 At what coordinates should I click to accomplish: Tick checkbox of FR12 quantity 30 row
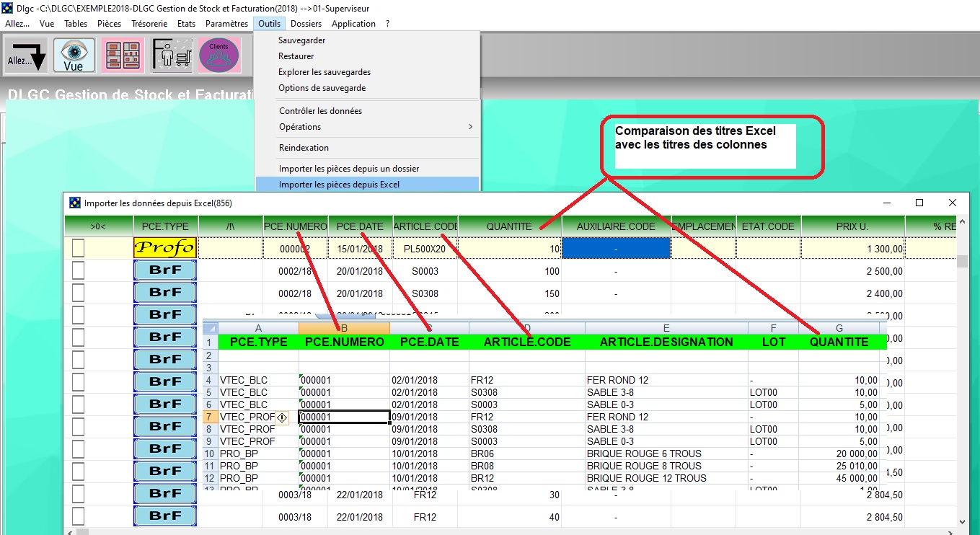pyautogui.click(x=78, y=495)
